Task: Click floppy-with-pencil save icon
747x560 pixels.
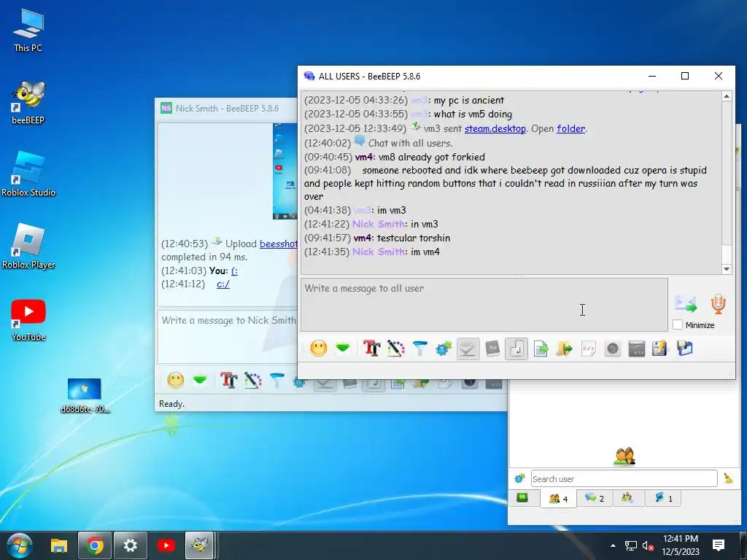Action: pyautogui.click(x=660, y=349)
